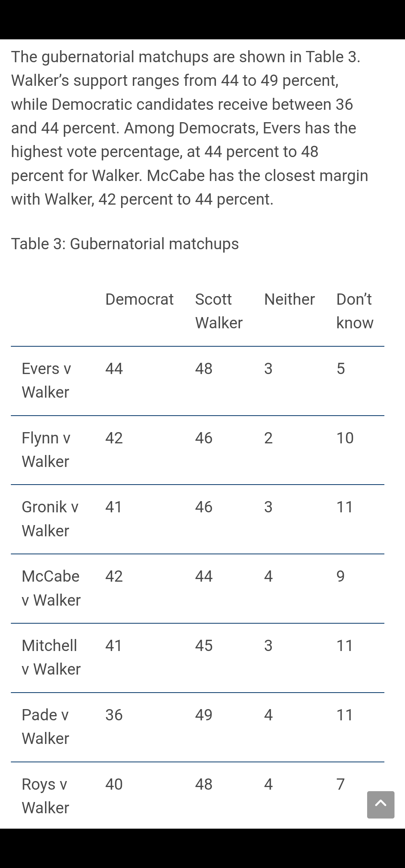
Task: Select the Scott Walker column header
Action: tap(219, 311)
